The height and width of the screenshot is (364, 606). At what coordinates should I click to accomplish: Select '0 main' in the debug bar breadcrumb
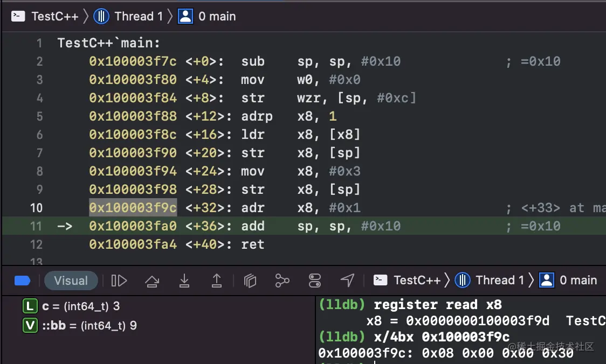coord(578,280)
